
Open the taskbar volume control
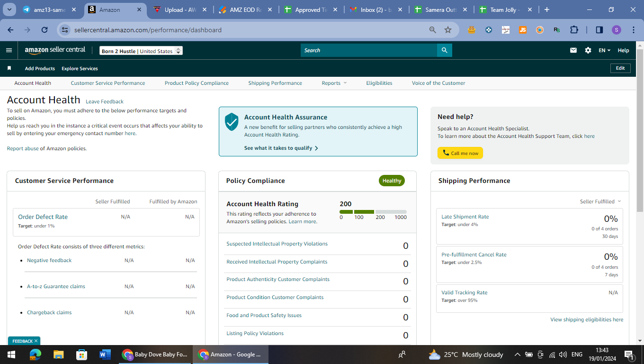pos(563,355)
